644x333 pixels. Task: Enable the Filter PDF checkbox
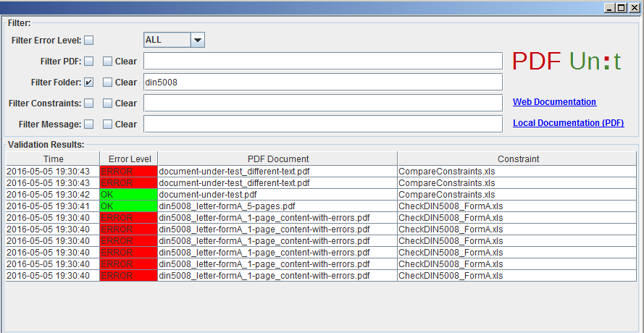88,62
